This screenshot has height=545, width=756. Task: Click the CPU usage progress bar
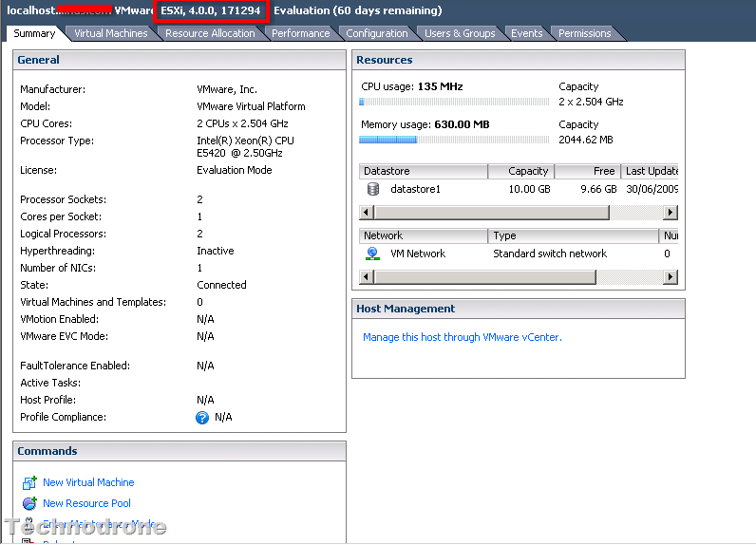point(454,102)
